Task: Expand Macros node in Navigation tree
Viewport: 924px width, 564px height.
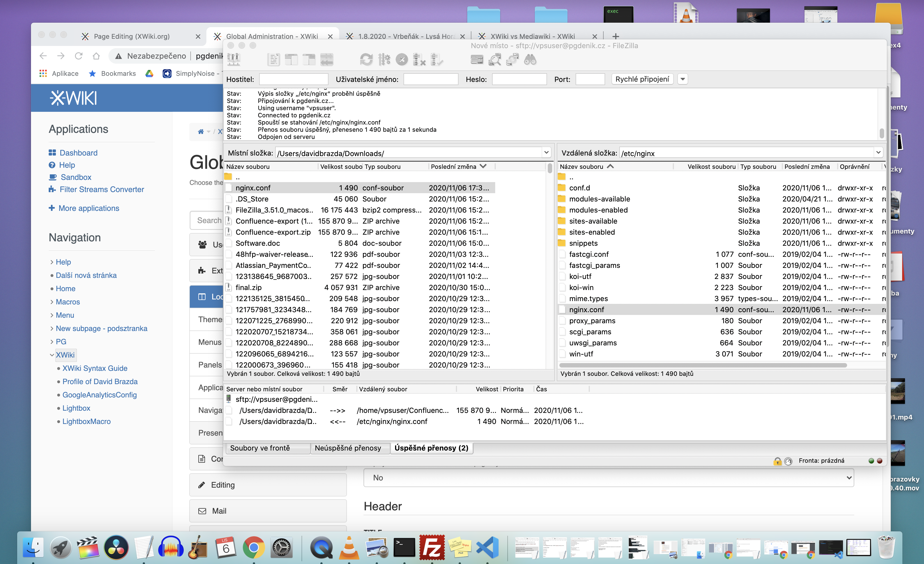Action: pos(52,302)
